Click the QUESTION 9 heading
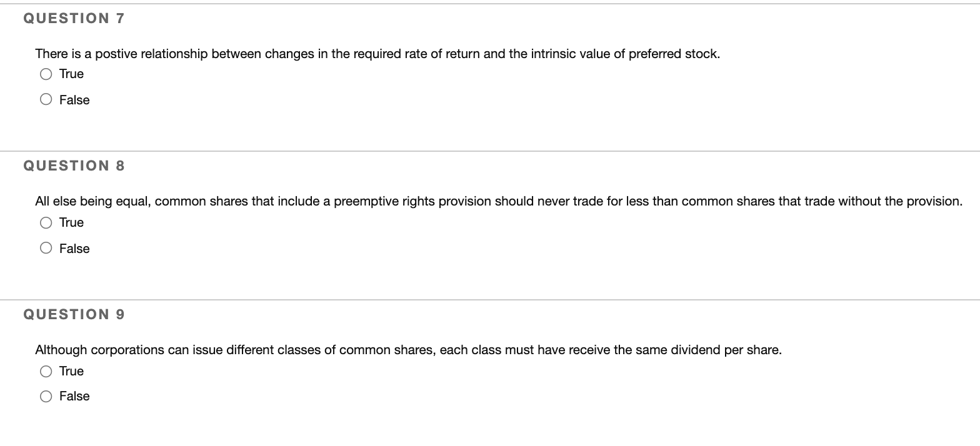The image size is (980, 446). (72, 314)
